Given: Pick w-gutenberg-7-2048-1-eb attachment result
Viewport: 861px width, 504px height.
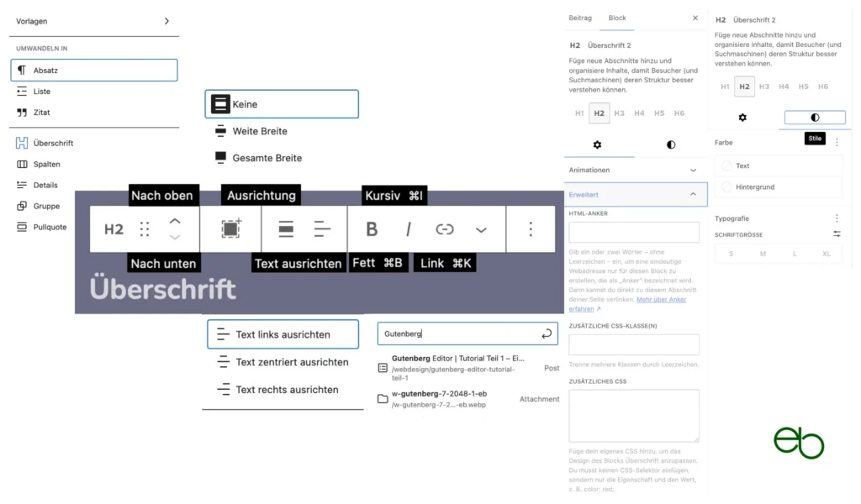Looking at the screenshot, I should pos(468,399).
